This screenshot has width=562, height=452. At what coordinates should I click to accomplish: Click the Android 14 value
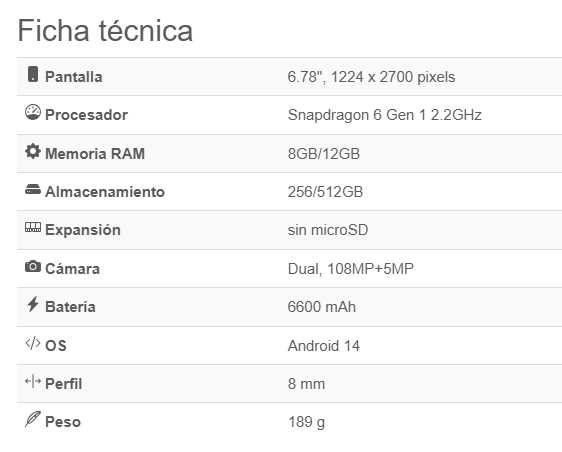point(324,346)
